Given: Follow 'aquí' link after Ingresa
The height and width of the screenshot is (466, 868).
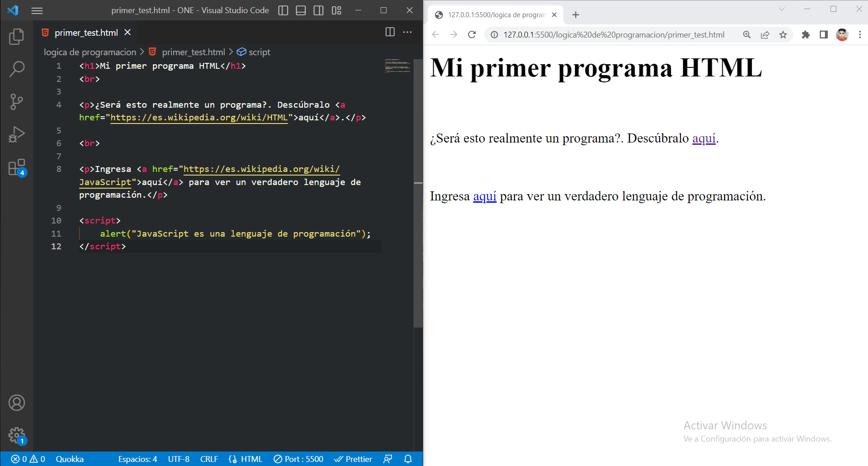Looking at the screenshot, I should (x=485, y=196).
